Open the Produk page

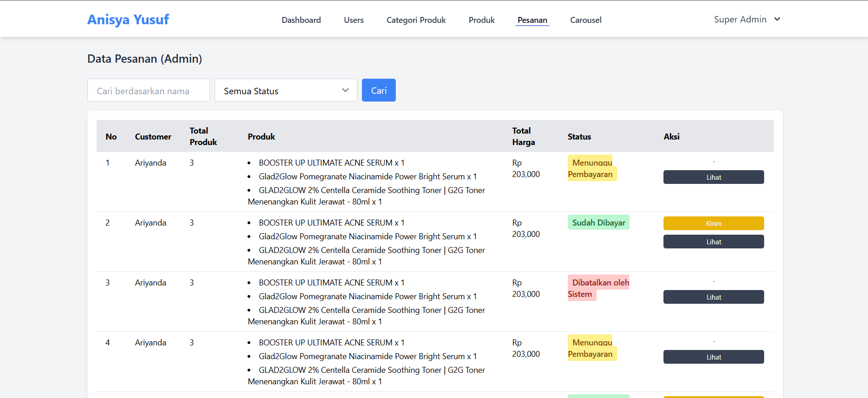point(481,20)
